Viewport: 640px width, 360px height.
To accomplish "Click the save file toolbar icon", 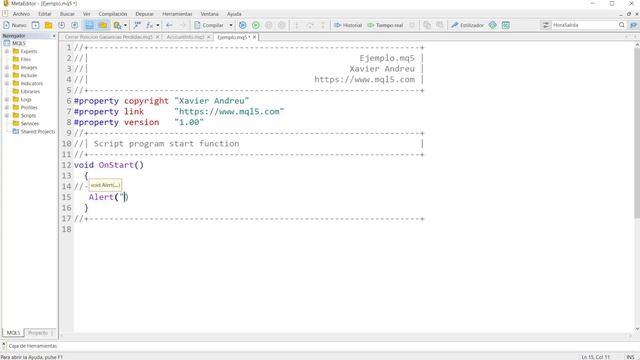I will 62,25.
